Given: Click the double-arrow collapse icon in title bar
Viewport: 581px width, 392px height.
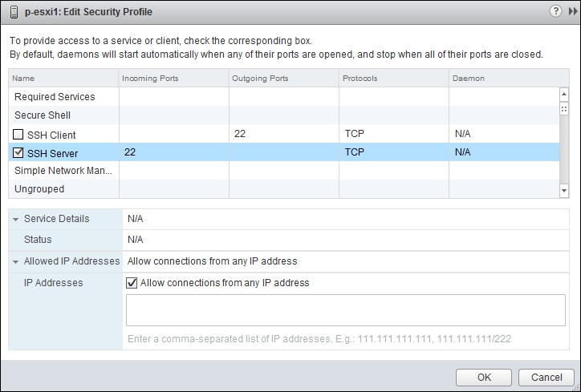Looking at the screenshot, I should [x=572, y=11].
